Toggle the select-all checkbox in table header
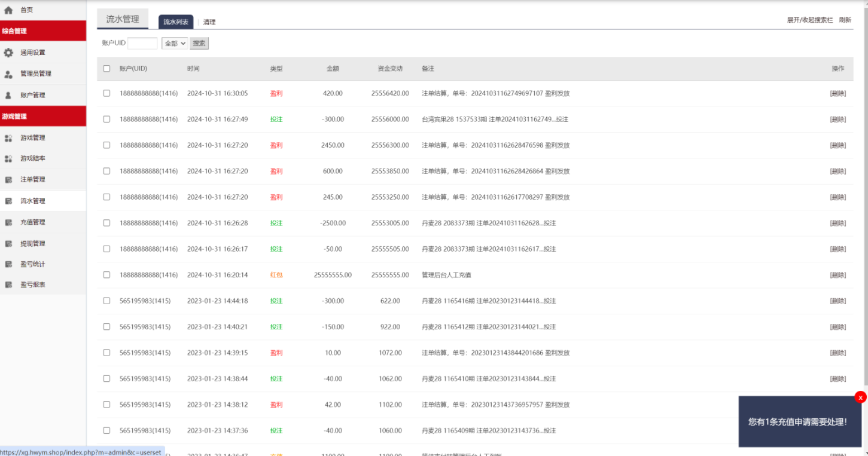This screenshot has width=868, height=456. (x=106, y=69)
